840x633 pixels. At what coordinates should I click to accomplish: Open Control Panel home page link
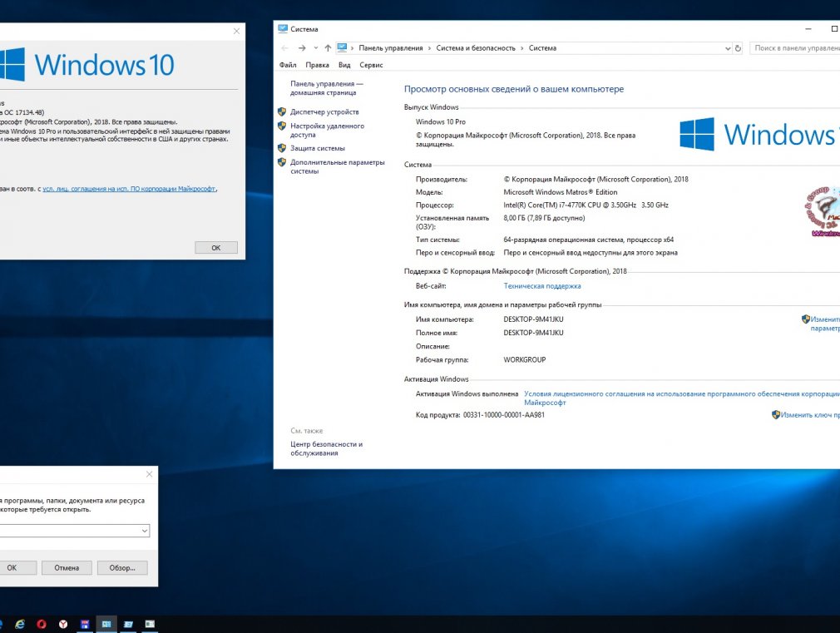pyautogui.click(x=326, y=88)
